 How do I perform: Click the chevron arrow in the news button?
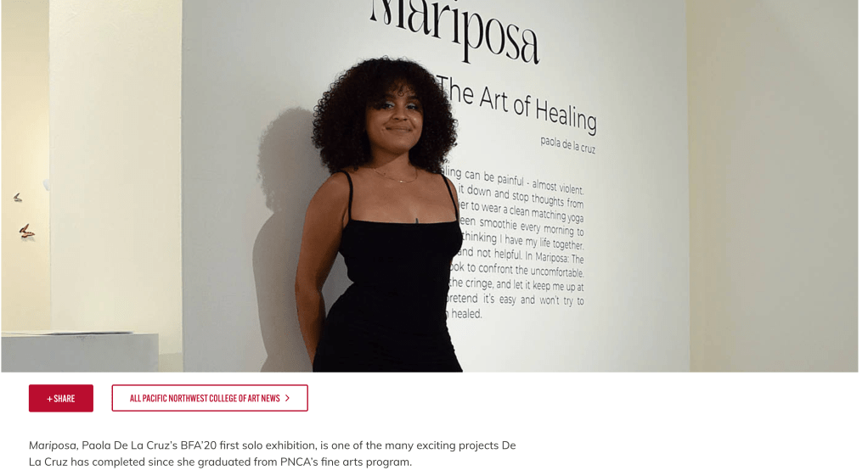tap(287, 398)
